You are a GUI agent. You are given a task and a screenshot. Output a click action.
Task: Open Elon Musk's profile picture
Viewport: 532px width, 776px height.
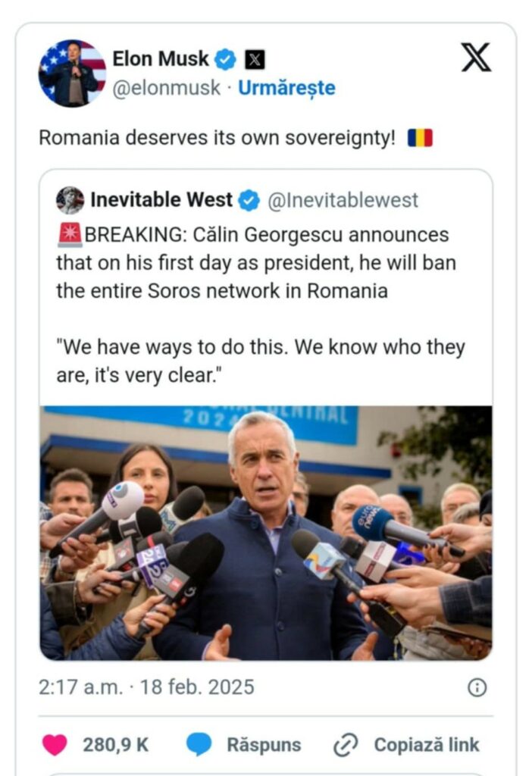[x=72, y=73]
